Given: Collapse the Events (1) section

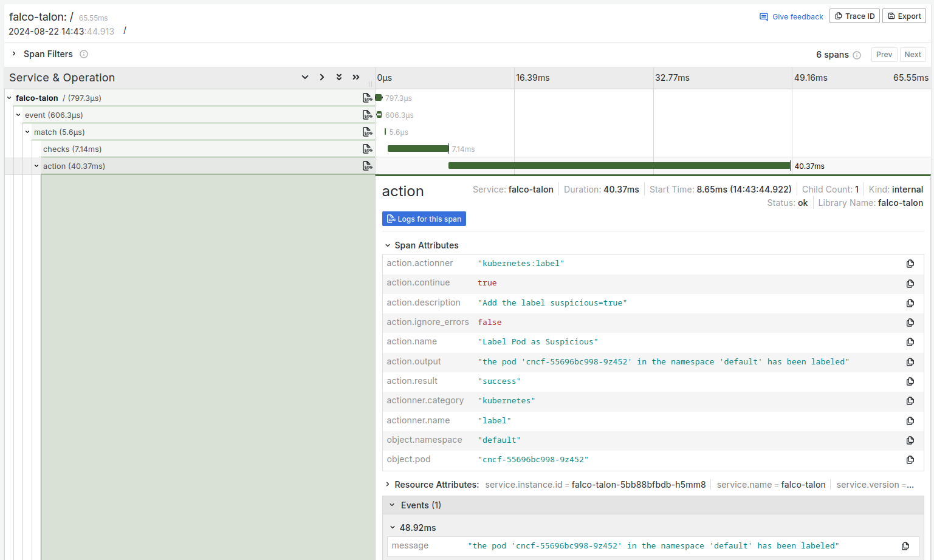Looking at the screenshot, I should [393, 505].
